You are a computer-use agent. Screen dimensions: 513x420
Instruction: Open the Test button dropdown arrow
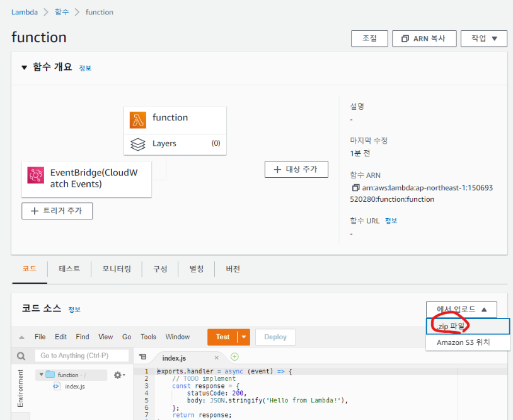[244, 337]
